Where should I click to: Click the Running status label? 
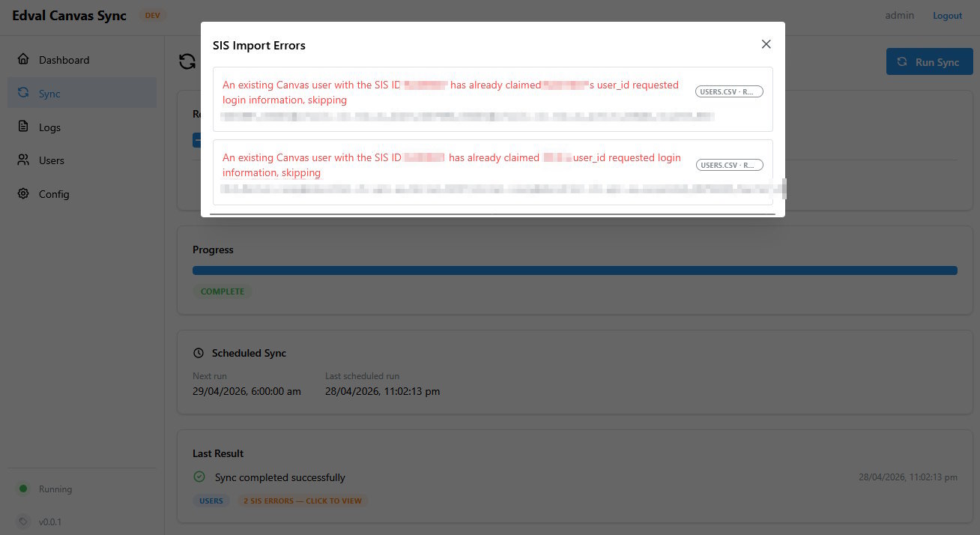tap(55, 489)
